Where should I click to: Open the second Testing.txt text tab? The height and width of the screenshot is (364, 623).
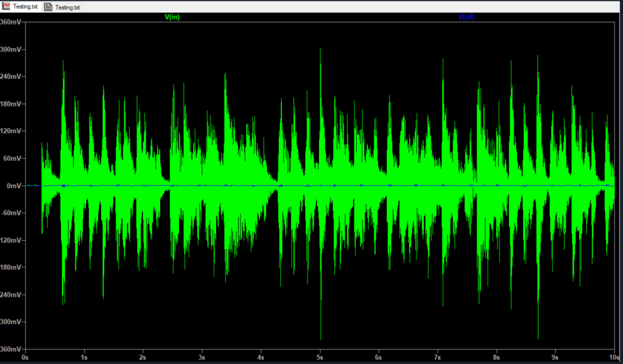68,7
